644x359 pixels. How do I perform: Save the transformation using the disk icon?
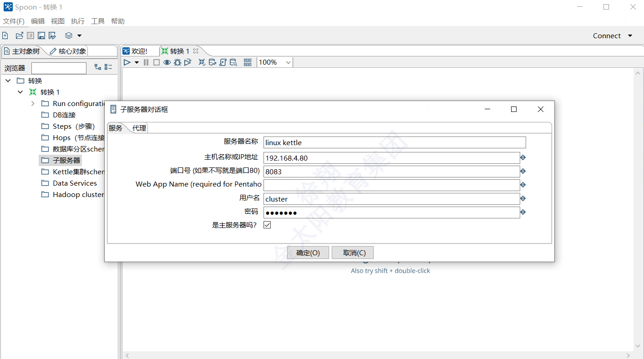pyautogui.click(x=41, y=35)
